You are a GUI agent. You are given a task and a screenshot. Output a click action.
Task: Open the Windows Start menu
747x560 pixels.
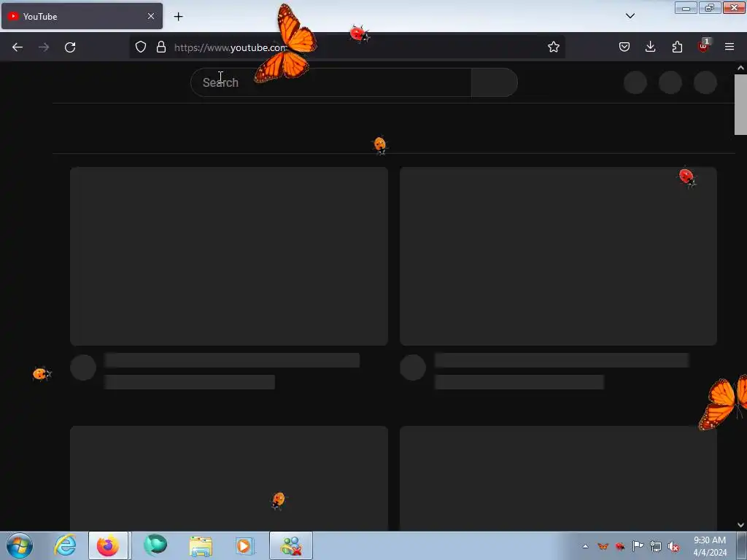[x=20, y=545]
